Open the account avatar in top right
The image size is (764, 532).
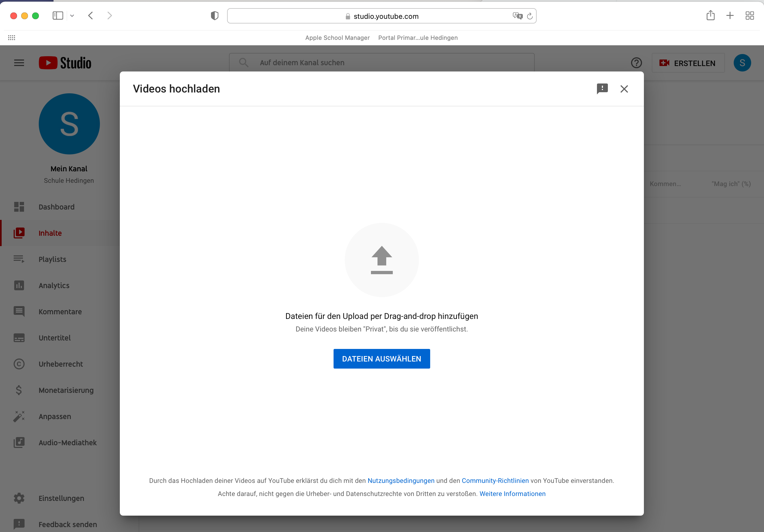742,62
